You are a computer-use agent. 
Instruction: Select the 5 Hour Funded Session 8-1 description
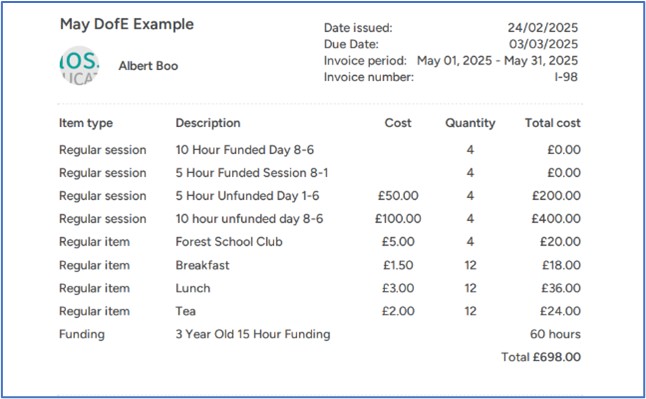(x=252, y=173)
